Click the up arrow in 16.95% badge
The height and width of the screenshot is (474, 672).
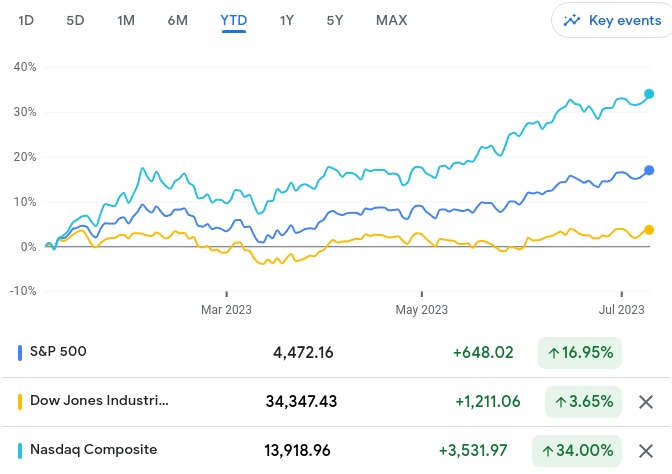(554, 353)
